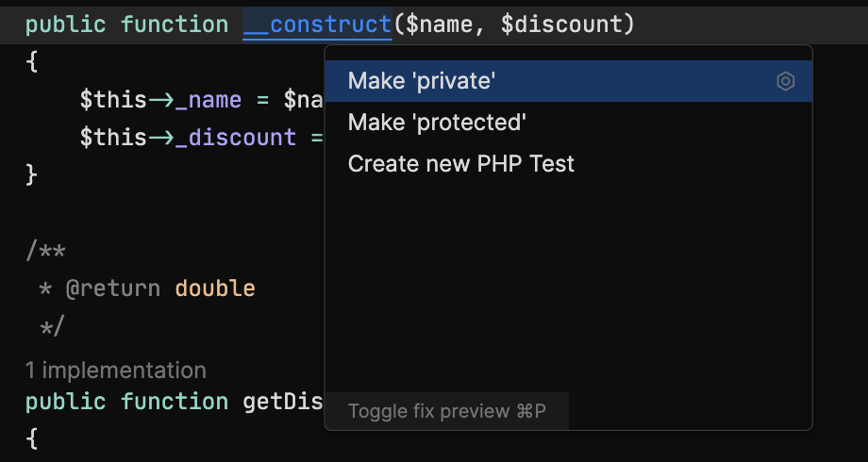Click the public keyword below '1 implementation'
The image size is (868, 462).
click(65, 403)
